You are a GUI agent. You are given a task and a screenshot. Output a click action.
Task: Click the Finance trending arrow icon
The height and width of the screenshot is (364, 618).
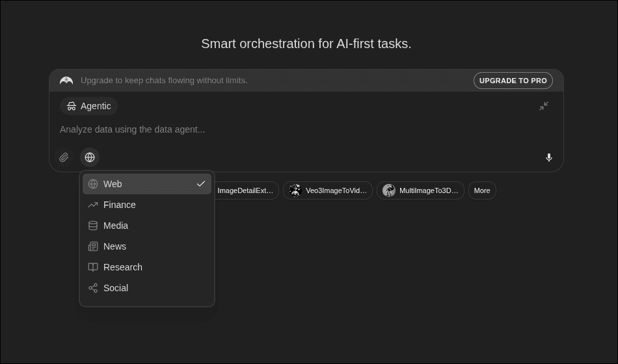click(93, 205)
